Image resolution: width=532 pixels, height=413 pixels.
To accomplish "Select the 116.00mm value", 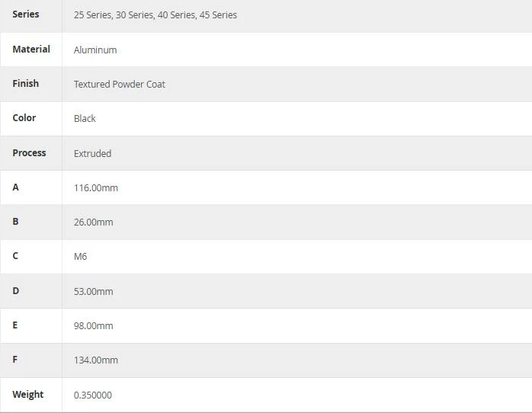I will pyautogui.click(x=96, y=188).
